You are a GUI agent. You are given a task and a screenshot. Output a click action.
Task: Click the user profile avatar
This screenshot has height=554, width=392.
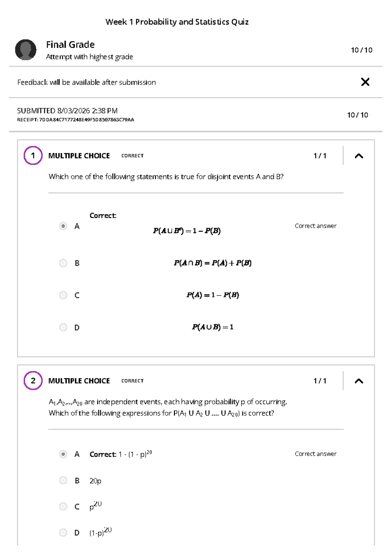26,50
